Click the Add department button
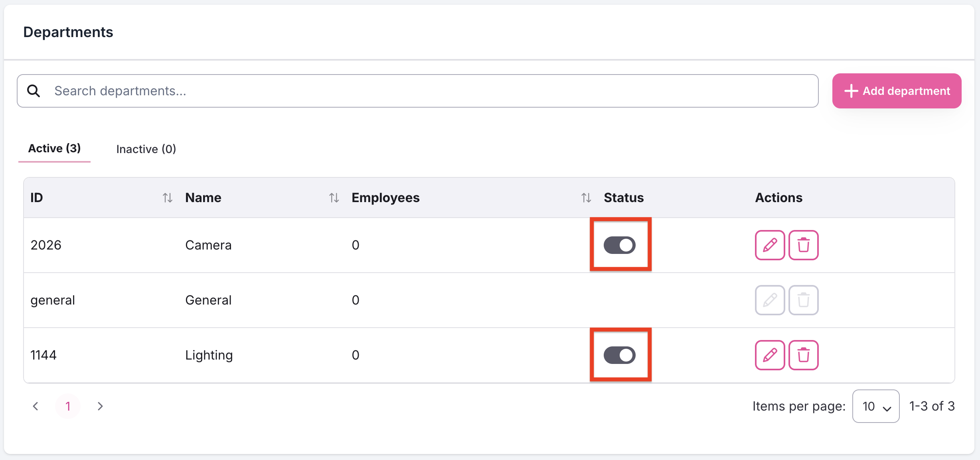Screen dimensions: 980x460 point(897,91)
